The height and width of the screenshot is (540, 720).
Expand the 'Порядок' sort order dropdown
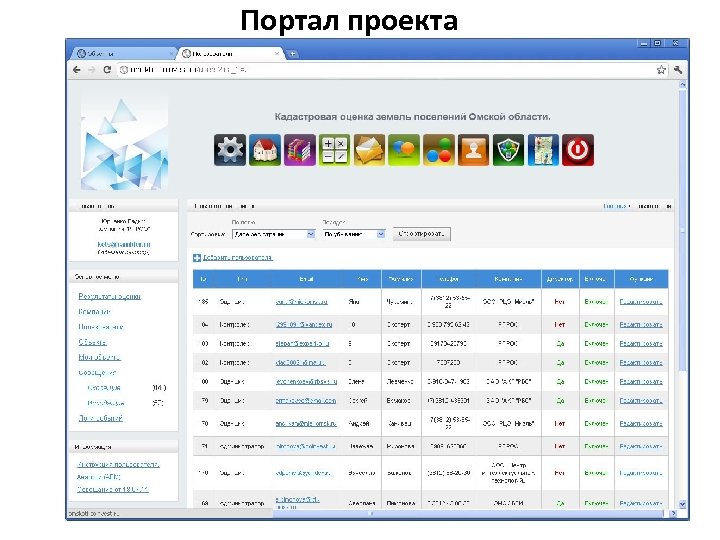354,234
